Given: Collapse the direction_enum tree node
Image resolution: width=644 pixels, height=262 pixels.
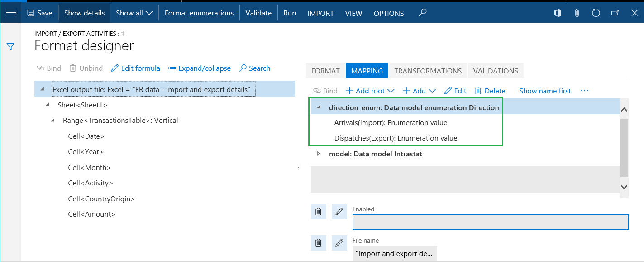Looking at the screenshot, I should coord(319,107).
